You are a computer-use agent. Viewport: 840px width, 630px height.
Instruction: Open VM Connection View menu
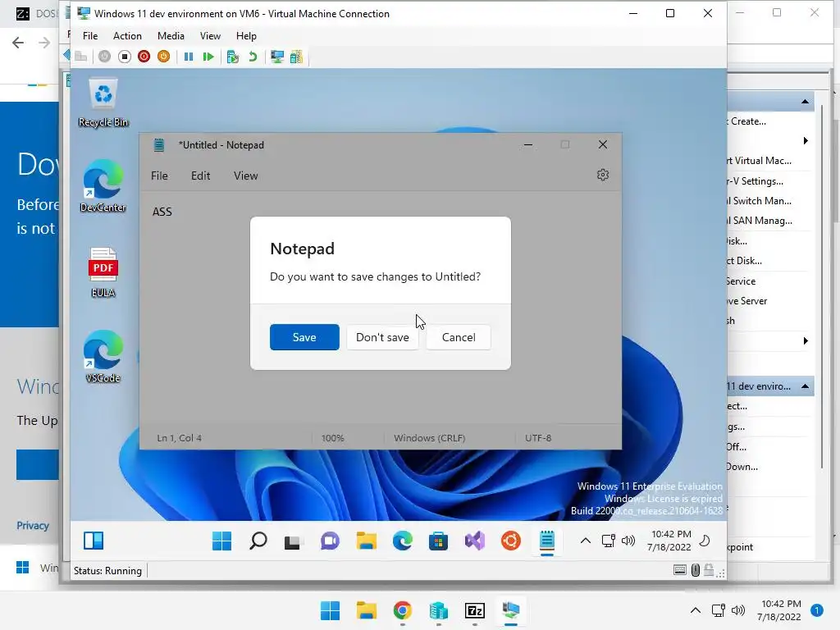[x=210, y=36]
